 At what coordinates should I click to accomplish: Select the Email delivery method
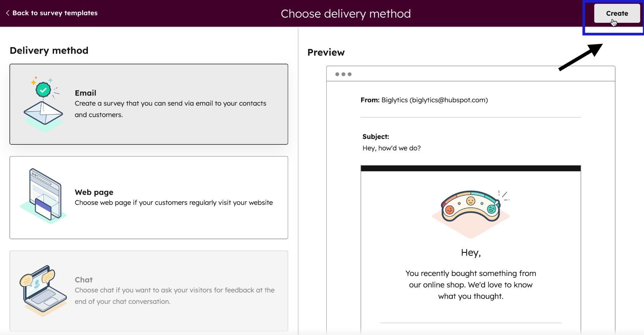149,104
